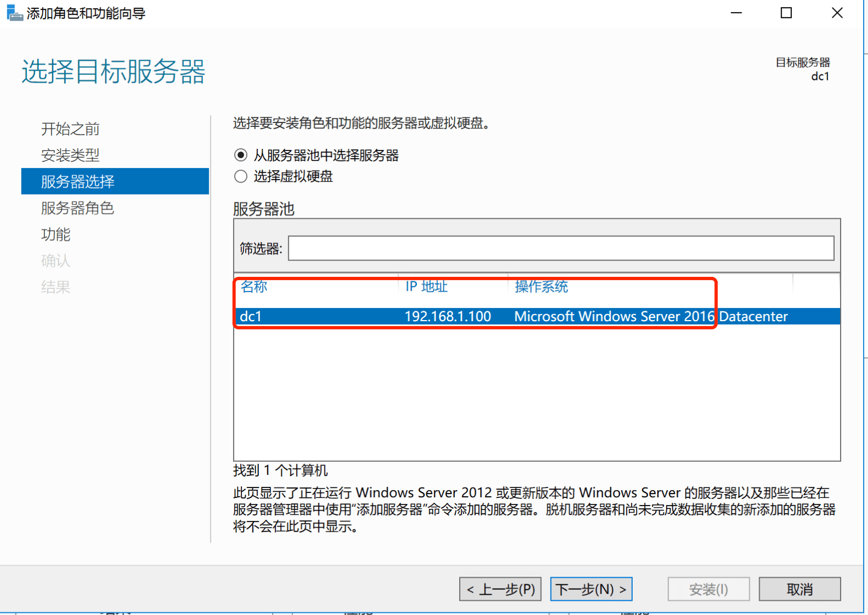Open the 安装类型 step in the sidebar

pyautogui.click(x=70, y=155)
